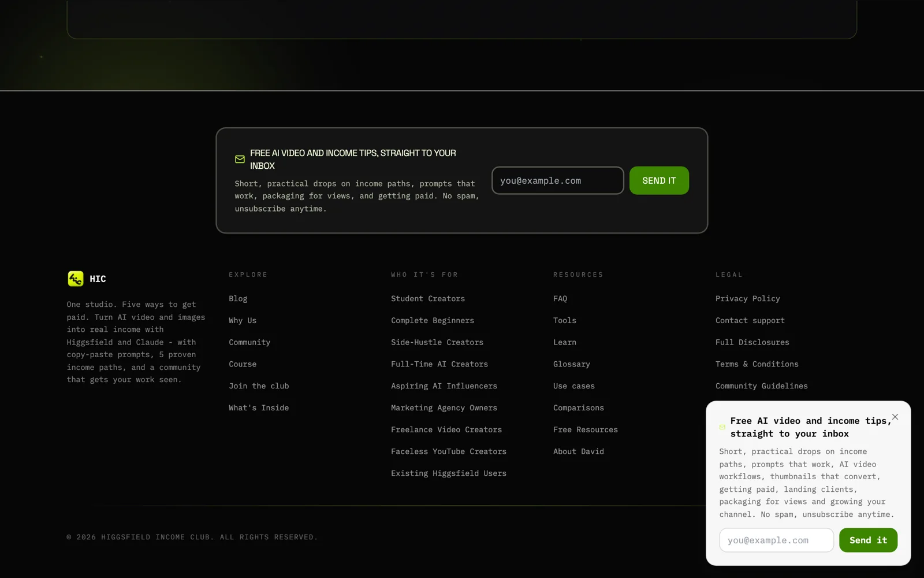Open Faceless YouTube Creators link
Screen dimensions: 924x578
pos(449,451)
